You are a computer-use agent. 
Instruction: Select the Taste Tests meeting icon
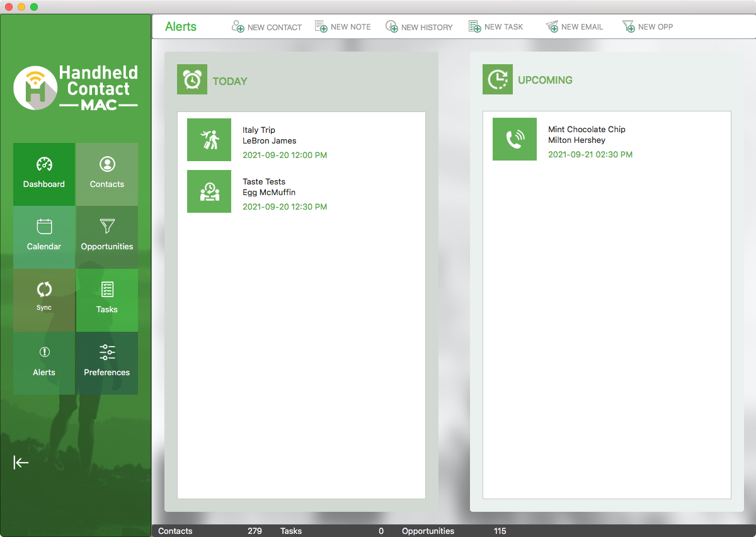209,191
